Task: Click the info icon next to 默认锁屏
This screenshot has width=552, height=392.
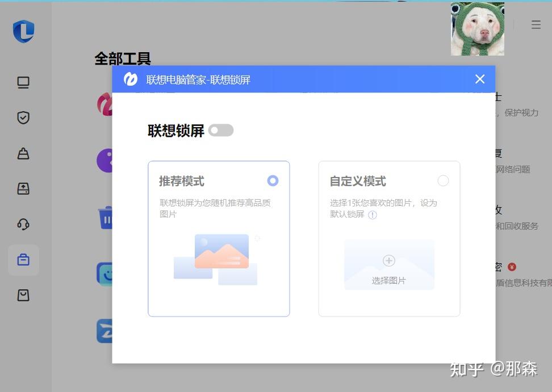Action: click(373, 215)
